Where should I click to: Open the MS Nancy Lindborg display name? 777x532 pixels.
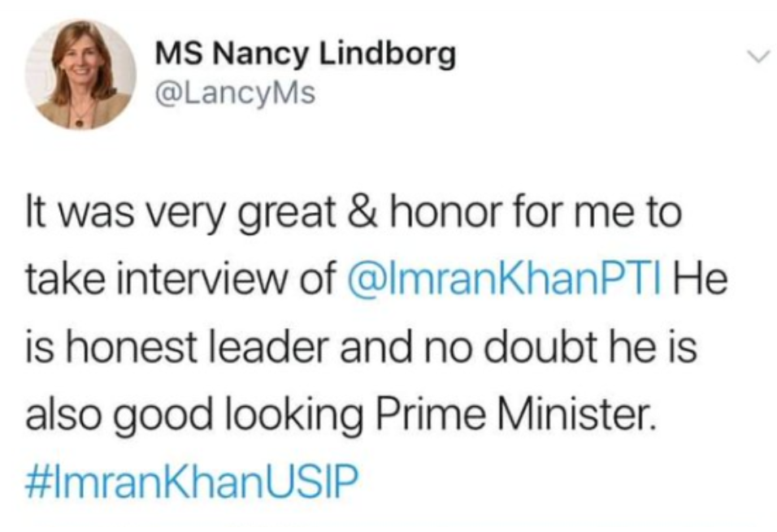click(x=305, y=56)
